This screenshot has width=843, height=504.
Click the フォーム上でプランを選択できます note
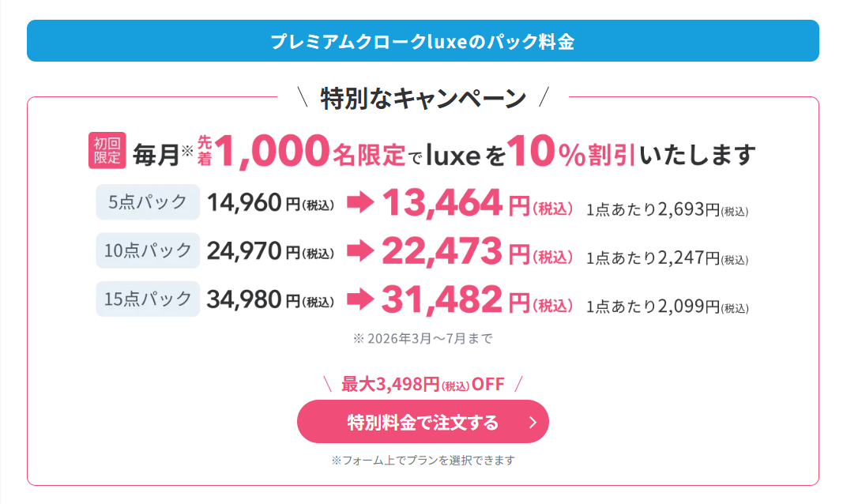click(x=423, y=460)
